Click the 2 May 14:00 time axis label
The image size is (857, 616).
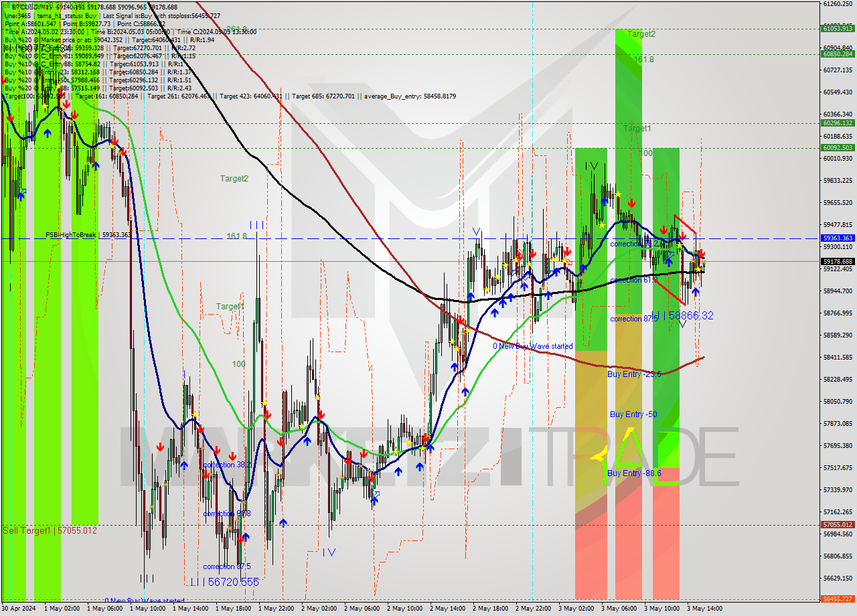coord(447,609)
